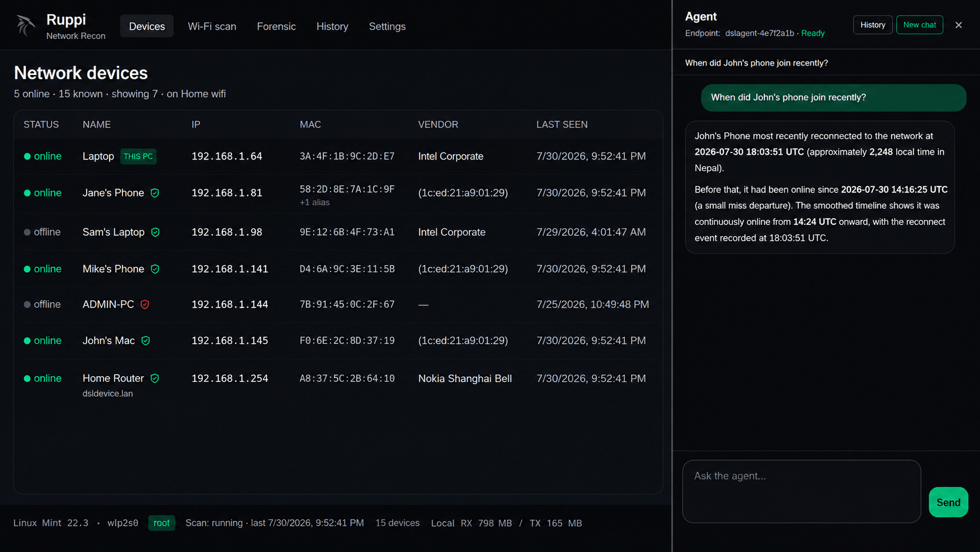Click MAC address A8:37:5C:2B:64:10

[x=347, y=378]
